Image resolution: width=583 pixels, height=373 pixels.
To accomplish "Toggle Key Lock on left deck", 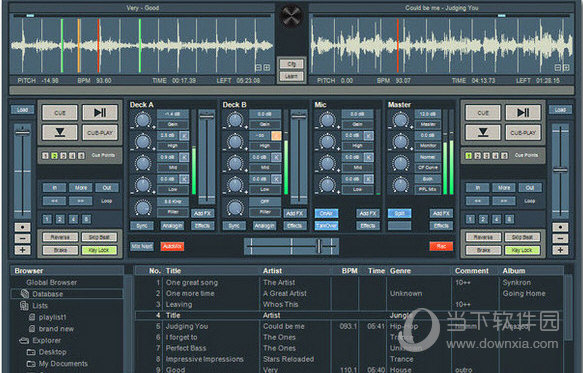I will (99, 250).
